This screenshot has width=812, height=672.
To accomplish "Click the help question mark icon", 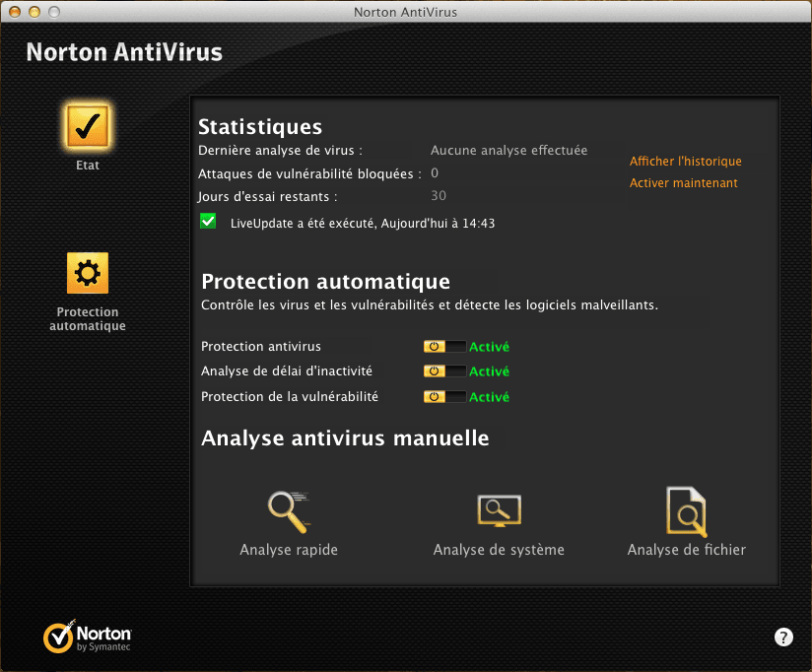I will (x=783, y=637).
